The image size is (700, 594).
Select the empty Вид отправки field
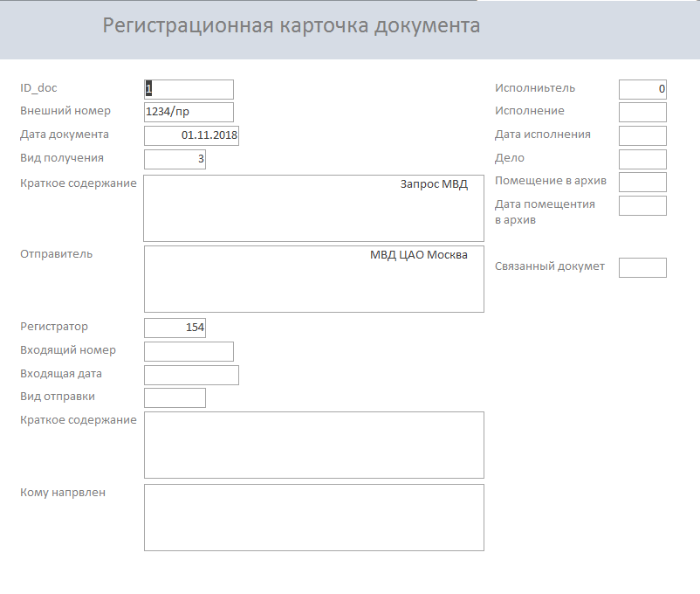(175, 398)
